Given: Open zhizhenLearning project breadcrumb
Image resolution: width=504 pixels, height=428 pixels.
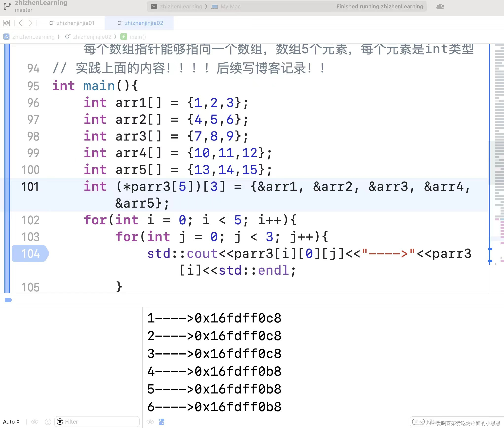Looking at the screenshot, I should 33,37.
